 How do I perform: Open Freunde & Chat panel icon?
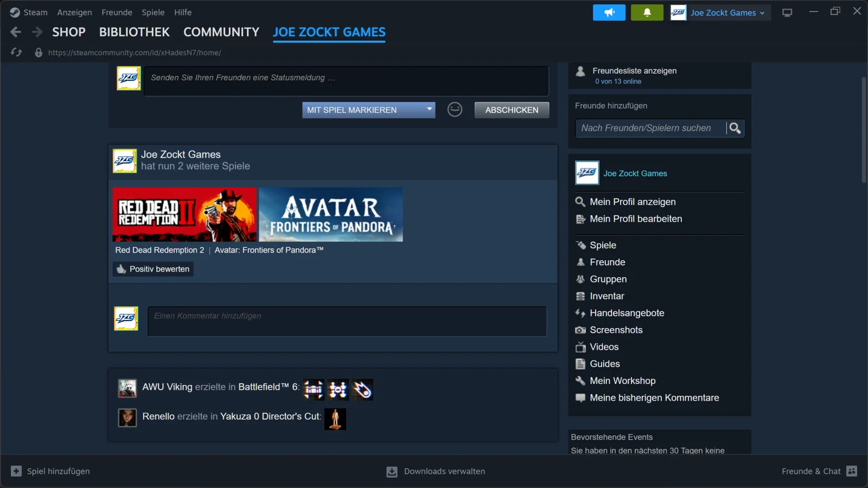pyautogui.click(x=852, y=471)
